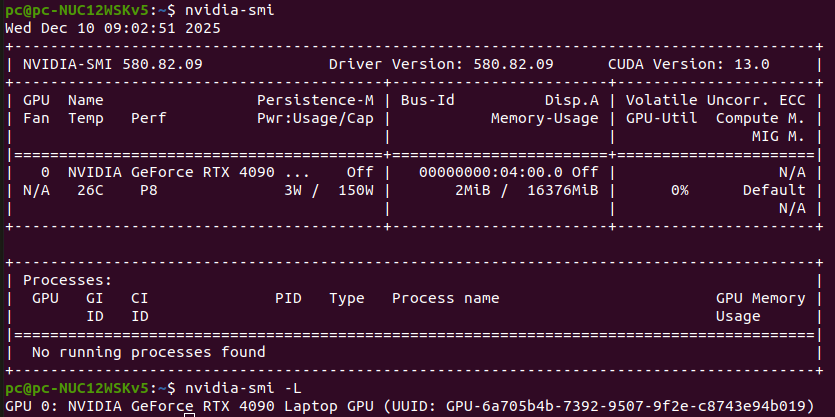Click the 'NVIDIA-SMI 580.82.09' header text
Screen dimensions: 835x417
point(113,64)
